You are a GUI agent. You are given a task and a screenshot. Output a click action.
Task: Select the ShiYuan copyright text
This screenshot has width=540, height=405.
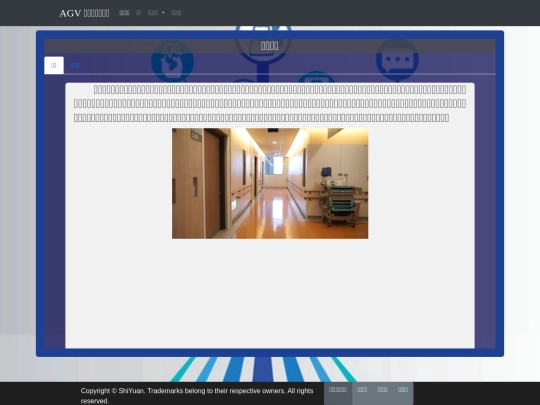click(x=197, y=396)
